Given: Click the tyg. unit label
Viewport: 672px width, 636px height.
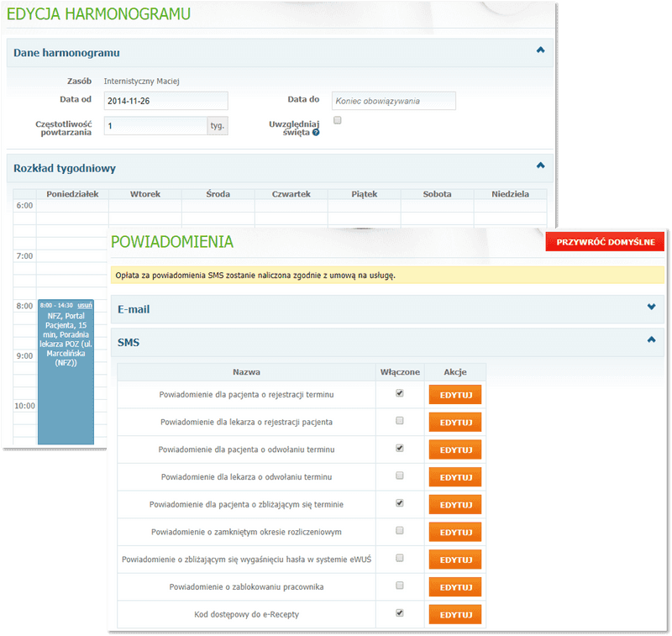Looking at the screenshot, I should [218, 126].
